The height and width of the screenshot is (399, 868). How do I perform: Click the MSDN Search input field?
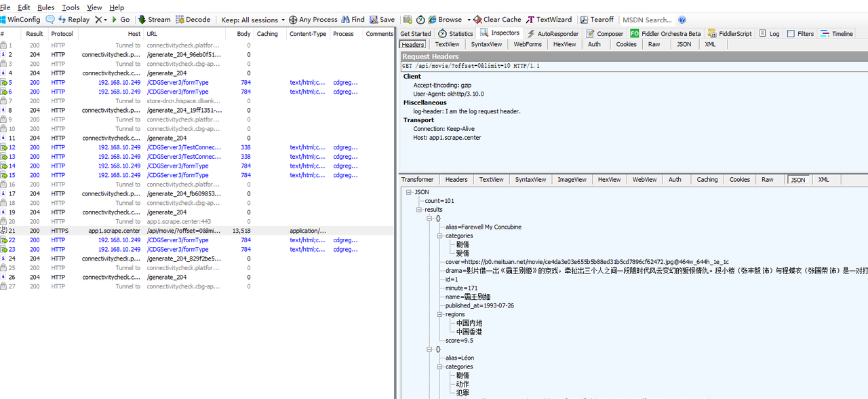click(646, 20)
